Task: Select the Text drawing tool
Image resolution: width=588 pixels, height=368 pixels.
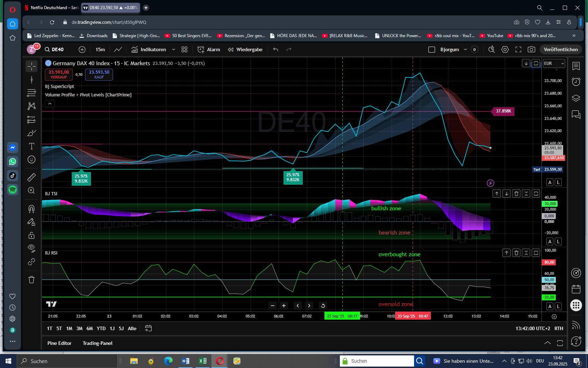Action: pyautogui.click(x=31, y=146)
